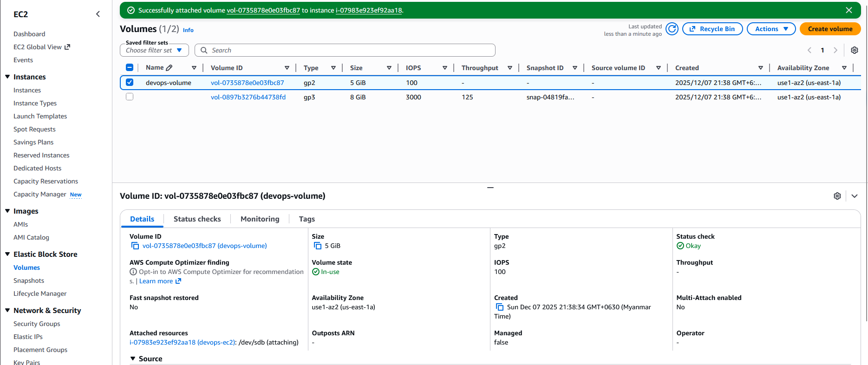Sort by Snapshot ID column arrow
The height and width of the screenshot is (365, 868).
pos(575,68)
